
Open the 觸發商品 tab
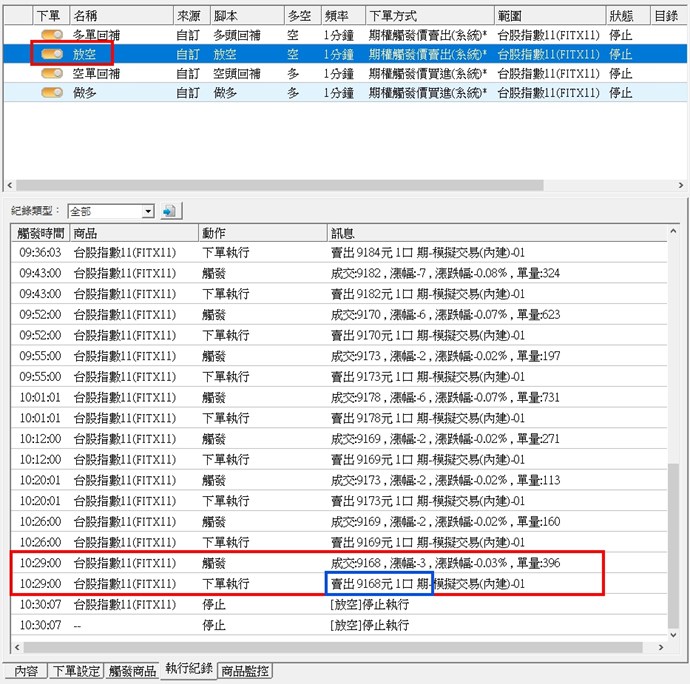132,671
